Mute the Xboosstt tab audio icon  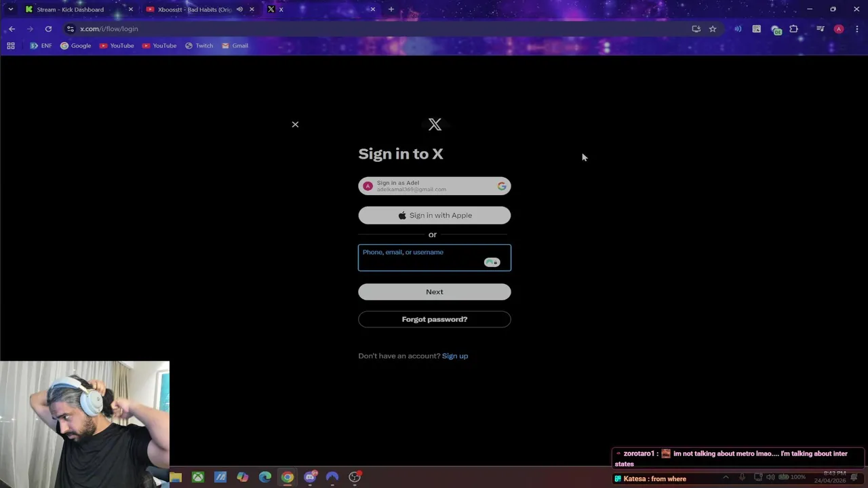tap(239, 9)
